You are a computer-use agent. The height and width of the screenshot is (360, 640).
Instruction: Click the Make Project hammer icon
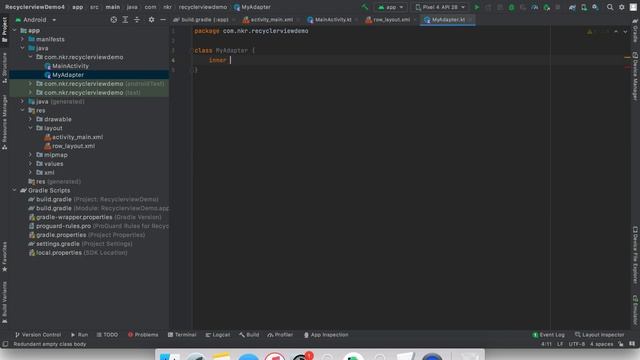pos(364,7)
